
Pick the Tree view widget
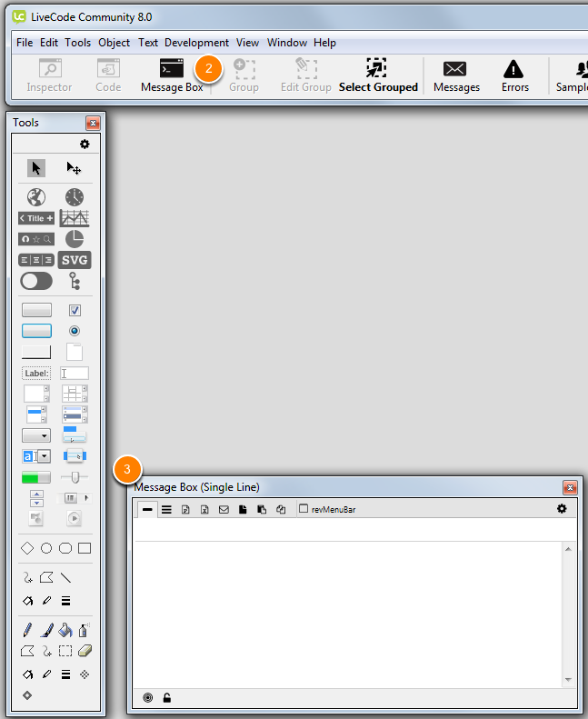pyautogui.click(x=75, y=281)
